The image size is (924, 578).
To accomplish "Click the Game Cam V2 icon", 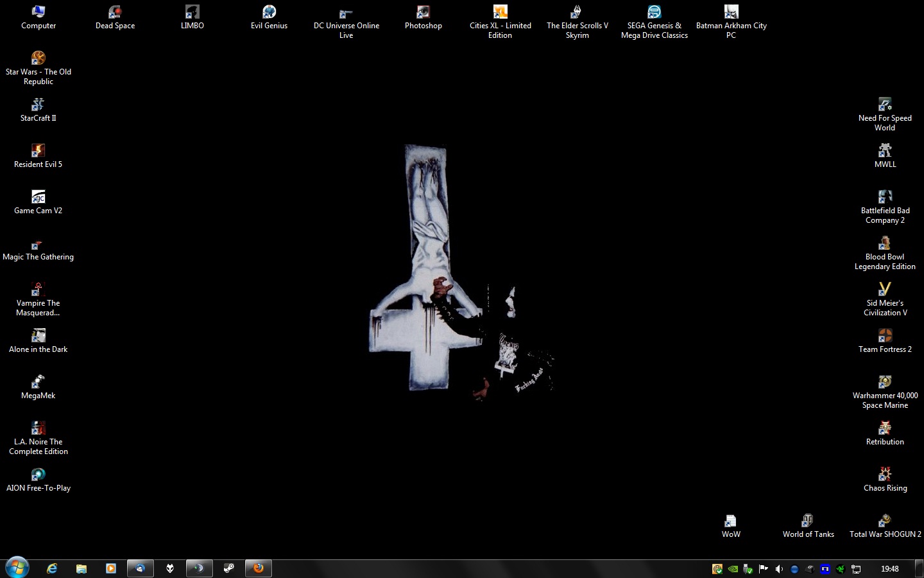I will pyautogui.click(x=38, y=202).
